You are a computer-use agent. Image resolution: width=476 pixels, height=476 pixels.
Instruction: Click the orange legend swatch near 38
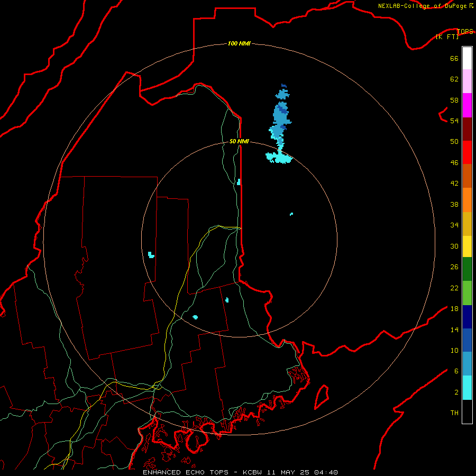point(467,200)
